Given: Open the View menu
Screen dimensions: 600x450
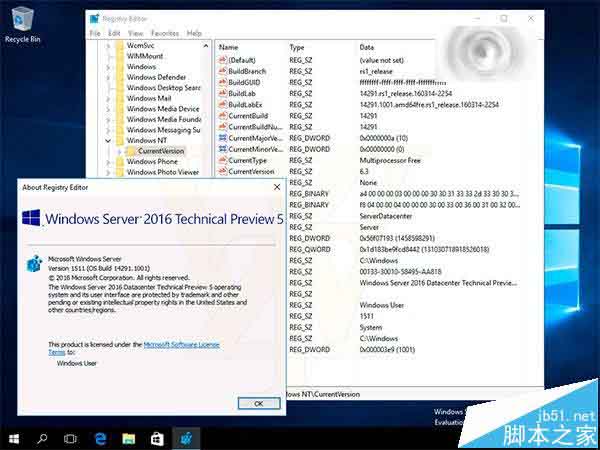Looking at the screenshot, I should (135, 33).
